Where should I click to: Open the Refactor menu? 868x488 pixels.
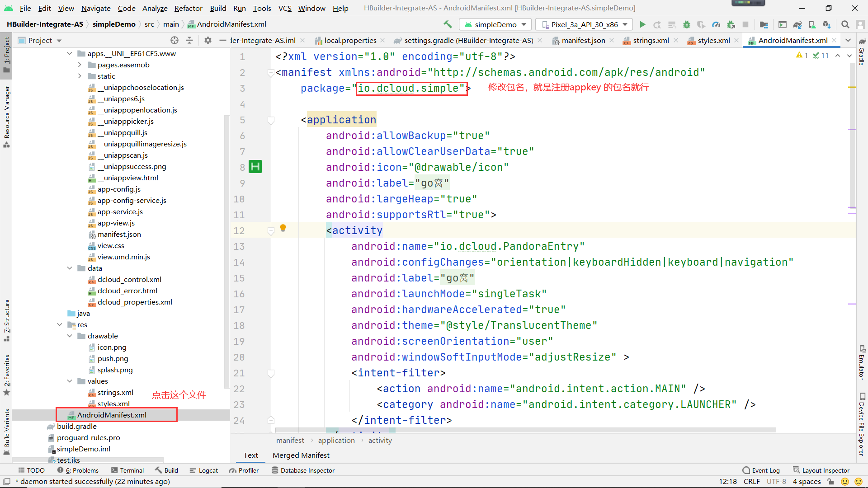(188, 8)
